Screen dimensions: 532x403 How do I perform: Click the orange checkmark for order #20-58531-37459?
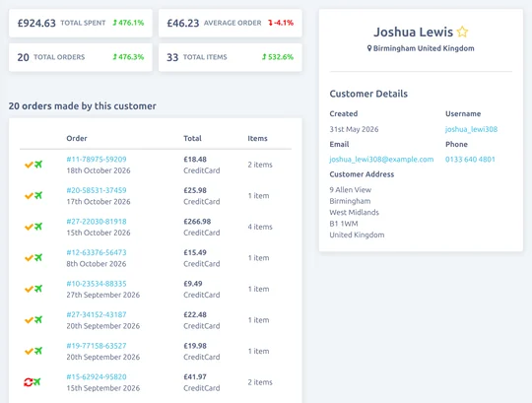point(29,196)
